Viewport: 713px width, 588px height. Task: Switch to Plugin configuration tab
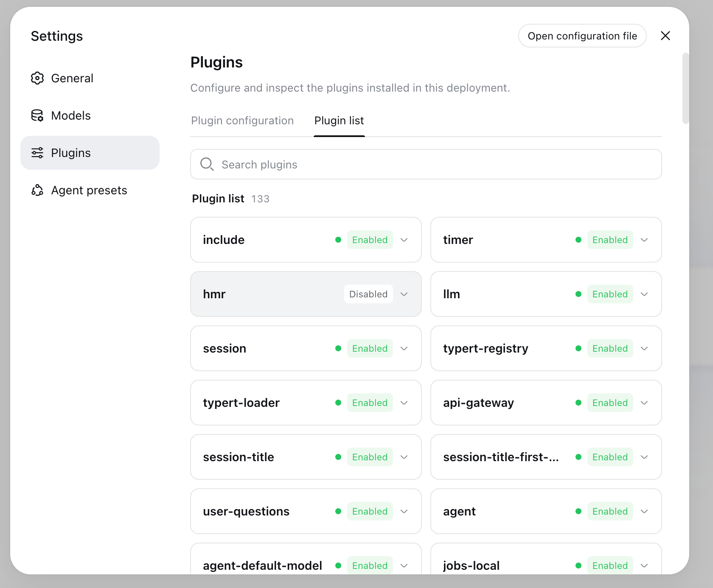tap(242, 120)
